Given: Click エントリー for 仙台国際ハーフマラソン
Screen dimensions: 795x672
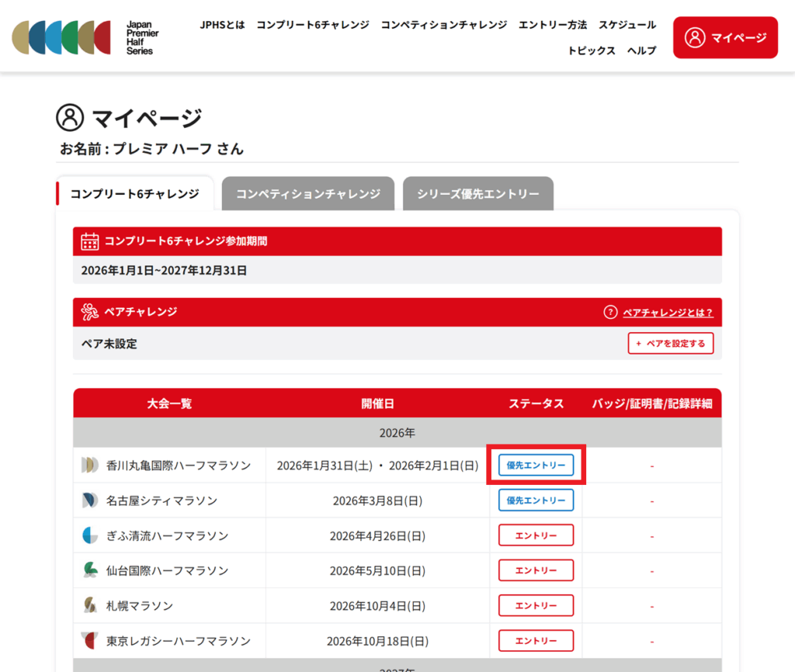Looking at the screenshot, I should [x=536, y=570].
